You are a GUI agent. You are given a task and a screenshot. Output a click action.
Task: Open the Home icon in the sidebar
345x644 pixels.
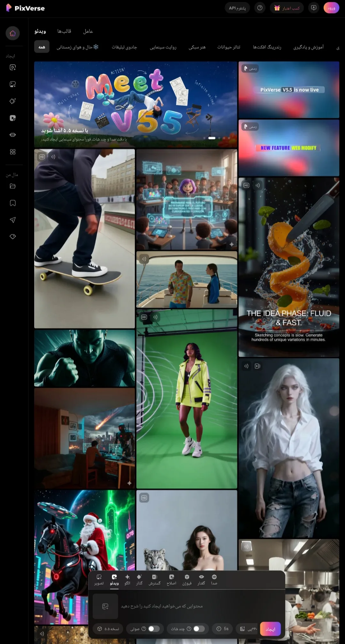coord(13,33)
